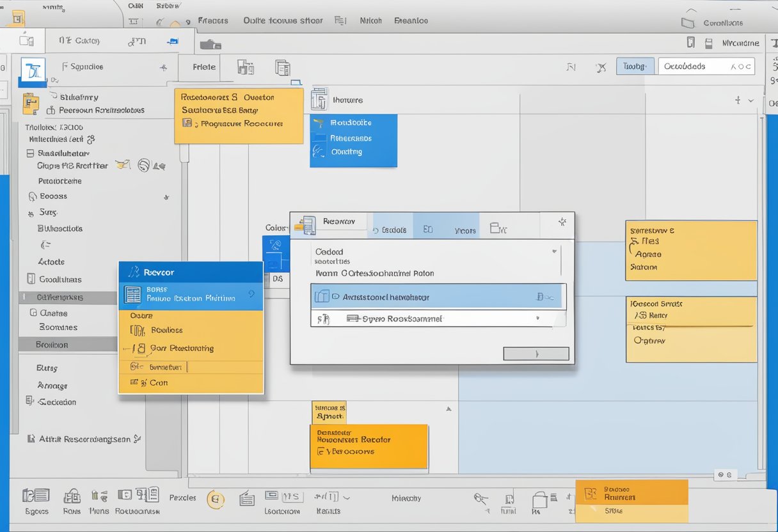Open the Syero Rooksoamnel dropdown arrow

[537, 318]
